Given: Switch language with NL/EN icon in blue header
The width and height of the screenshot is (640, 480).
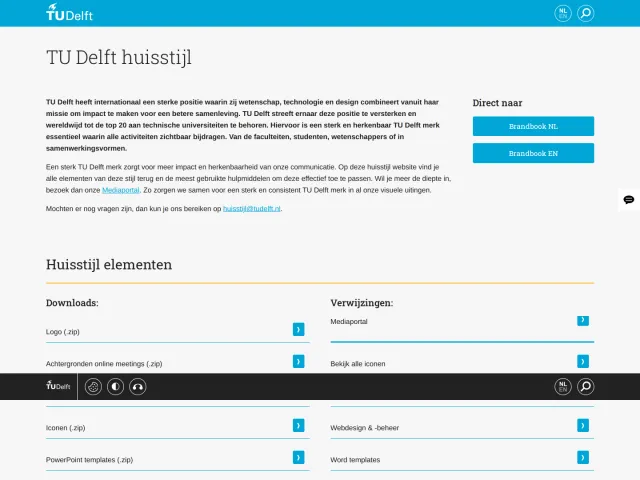Looking at the screenshot, I should click(563, 13).
